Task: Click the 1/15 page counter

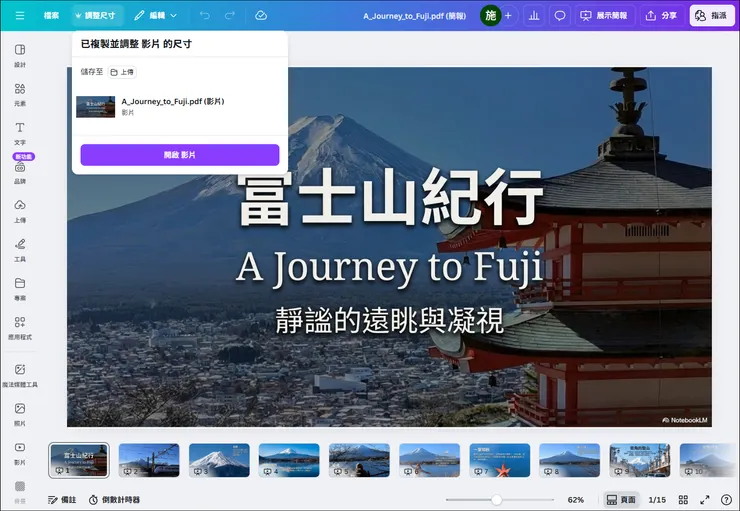Action: click(657, 500)
